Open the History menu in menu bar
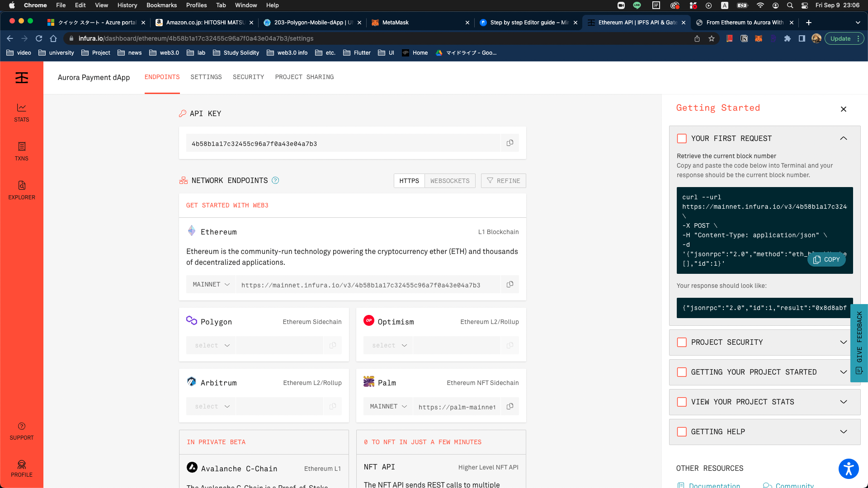This screenshot has height=488, width=868. [x=127, y=5]
